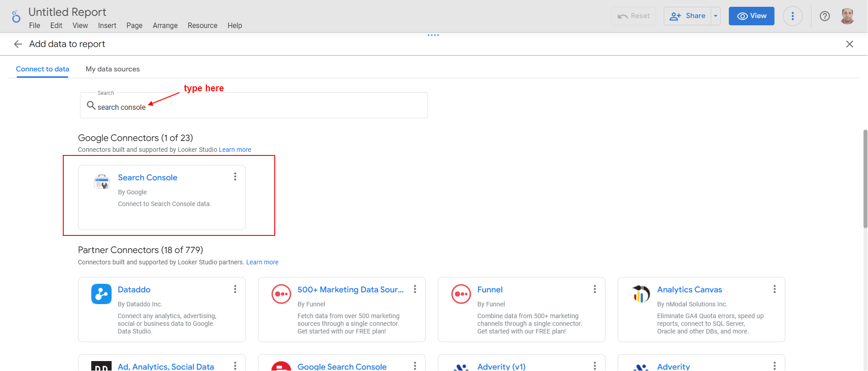This screenshot has width=868, height=371.
Task: Click 'Connect to Search Console data.' description
Action: [164, 204]
